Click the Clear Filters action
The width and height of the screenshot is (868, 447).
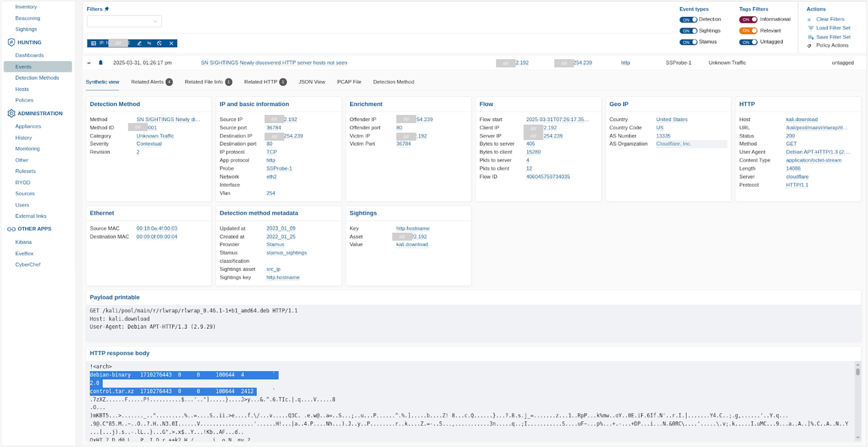(830, 19)
